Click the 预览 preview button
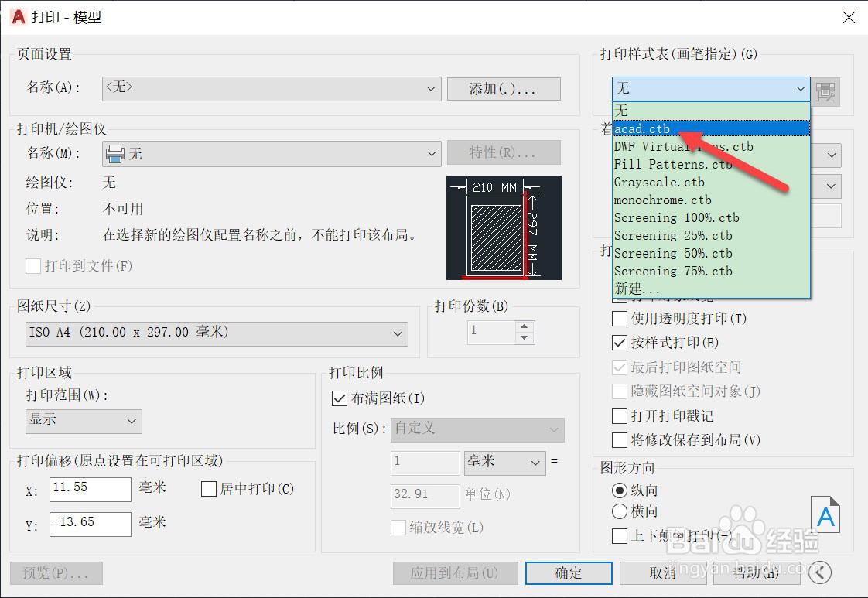This screenshot has height=598, width=868. 56,573
